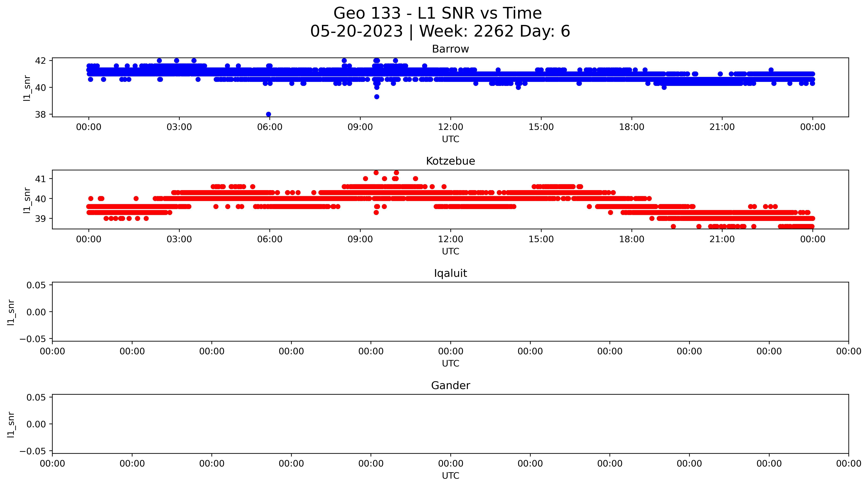The height and width of the screenshot is (487, 868).
Task: Click the '−0.05' y-tick on the Iqaluit plot
Action: (33, 339)
